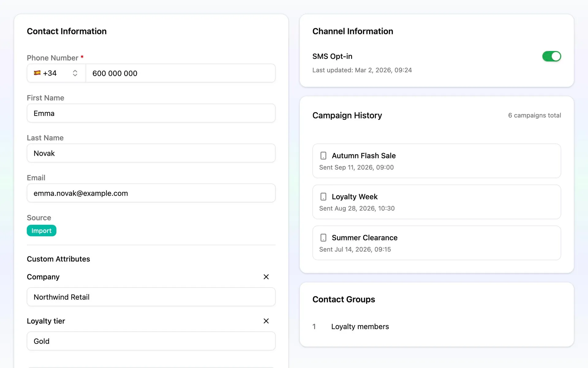Click the Contact Information heading
The width and height of the screenshot is (588, 368).
click(67, 31)
